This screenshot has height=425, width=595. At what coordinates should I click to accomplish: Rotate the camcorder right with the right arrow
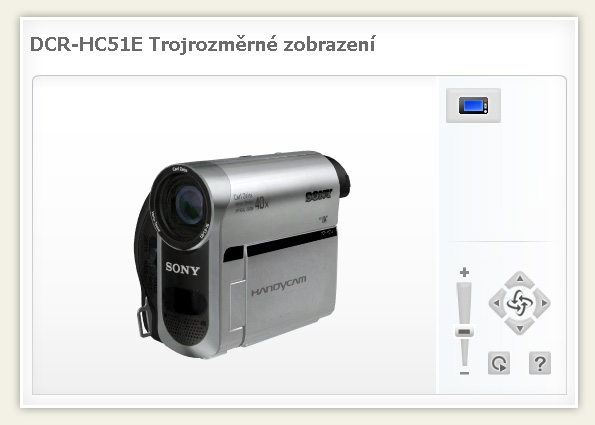(543, 303)
